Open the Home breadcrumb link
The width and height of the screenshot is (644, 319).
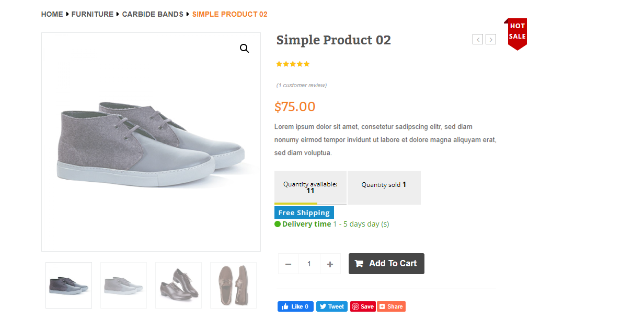click(52, 14)
